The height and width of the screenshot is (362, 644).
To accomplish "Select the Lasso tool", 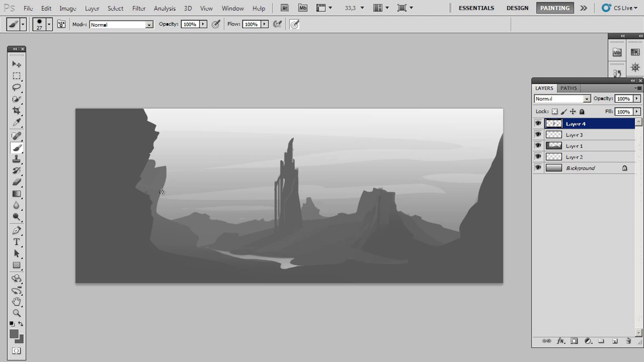I will 16,87.
